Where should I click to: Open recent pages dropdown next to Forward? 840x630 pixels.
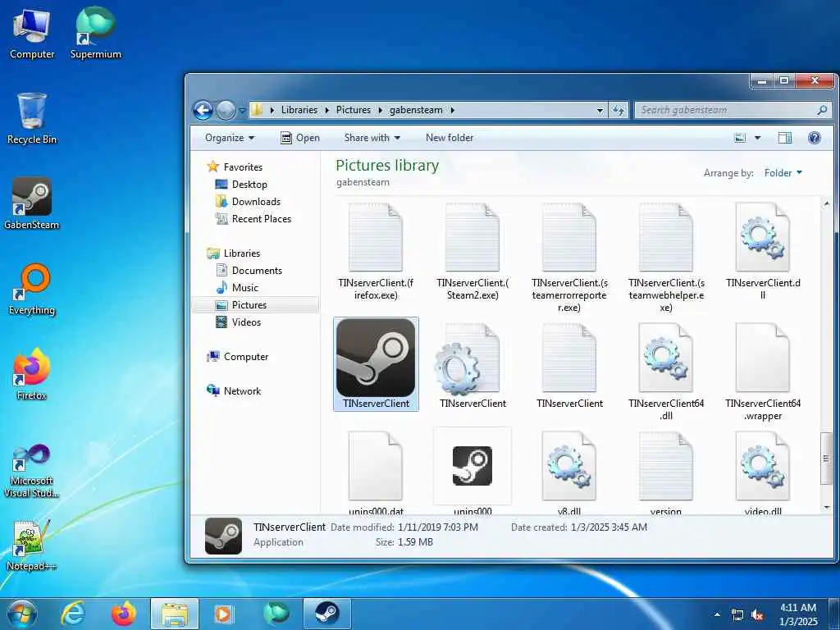(x=242, y=111)
